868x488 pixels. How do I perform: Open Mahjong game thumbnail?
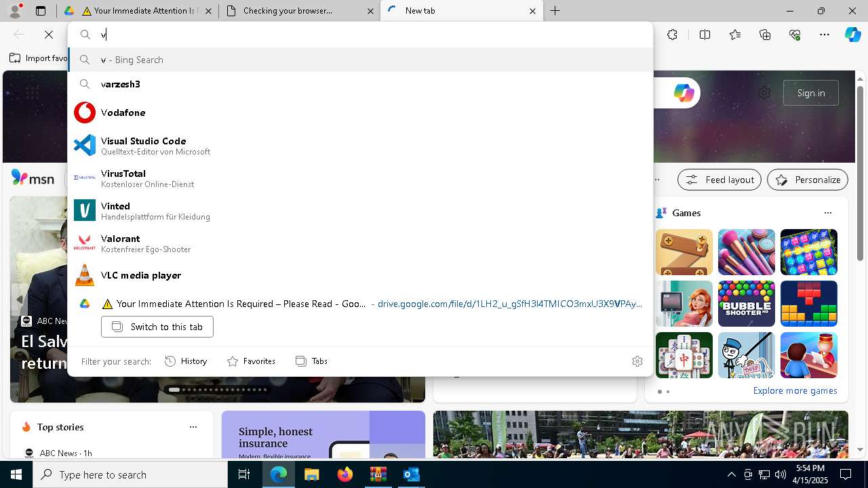tap(684, 355)
